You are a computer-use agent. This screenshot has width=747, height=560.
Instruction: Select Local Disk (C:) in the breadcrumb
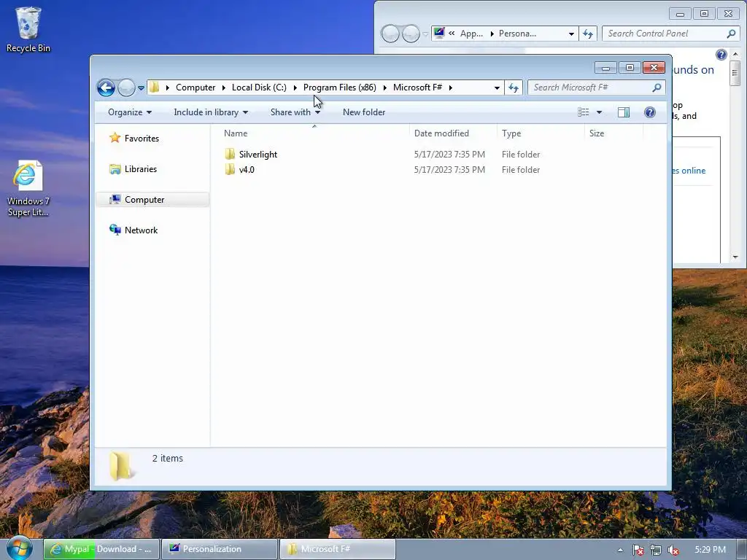click(x=259, y=87)
